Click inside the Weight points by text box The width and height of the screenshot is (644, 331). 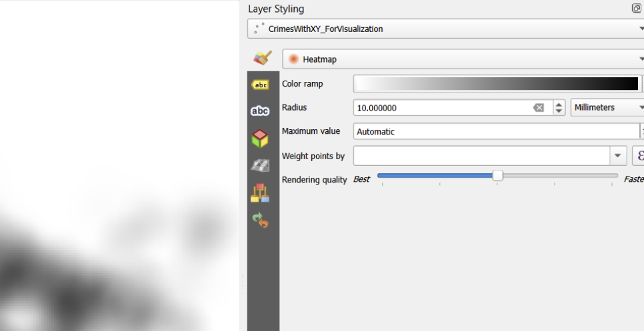tap(480, 156)
